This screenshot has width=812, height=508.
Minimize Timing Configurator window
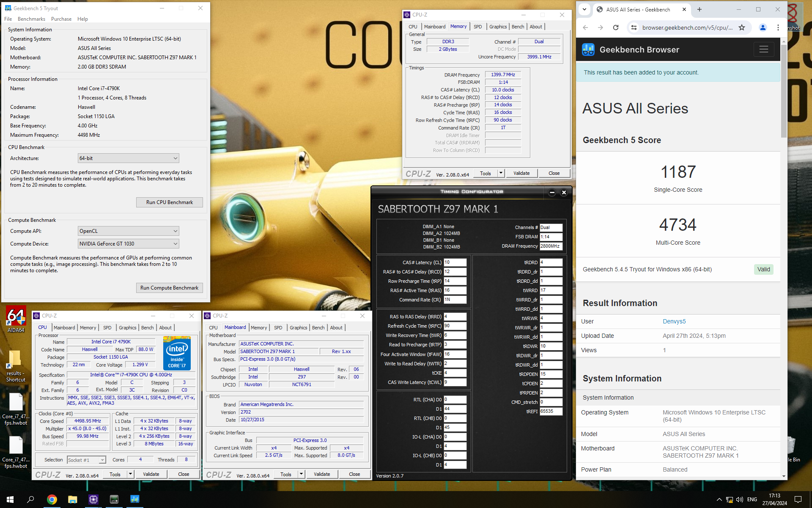click(552, 192)
